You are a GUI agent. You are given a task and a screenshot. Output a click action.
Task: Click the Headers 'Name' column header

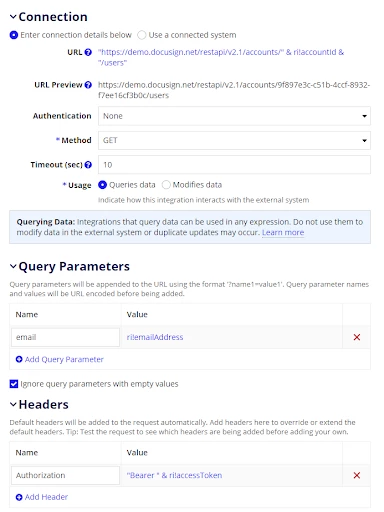click(27, 453)
